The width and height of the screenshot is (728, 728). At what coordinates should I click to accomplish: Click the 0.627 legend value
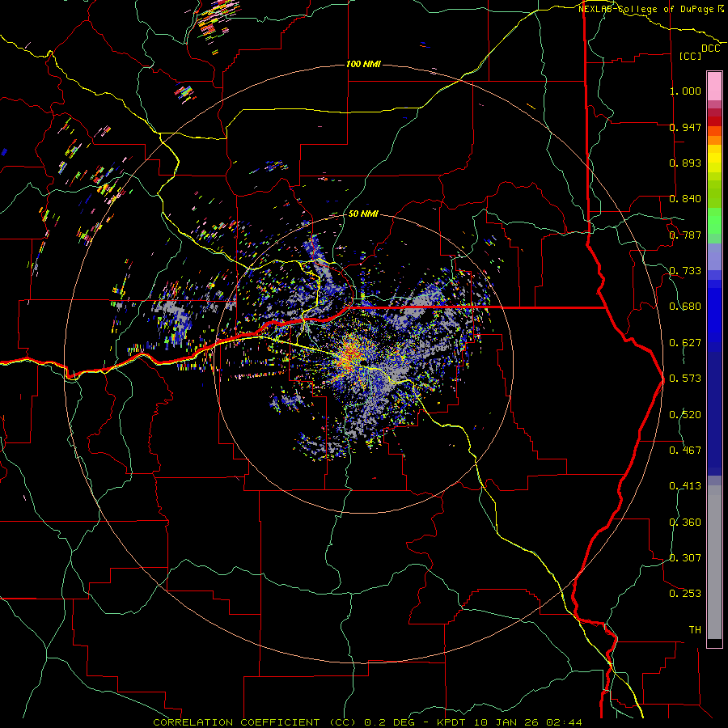click(x=685, y=343)
